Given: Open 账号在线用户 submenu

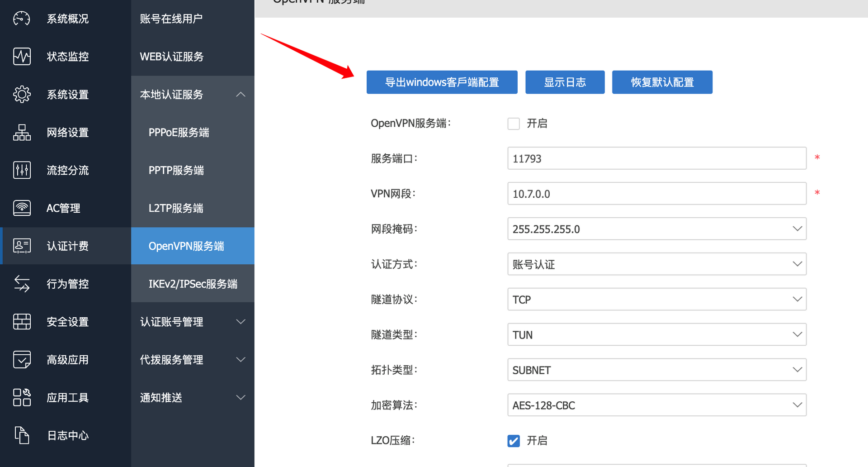Looking at the screenshot, I should coord(193,19).
